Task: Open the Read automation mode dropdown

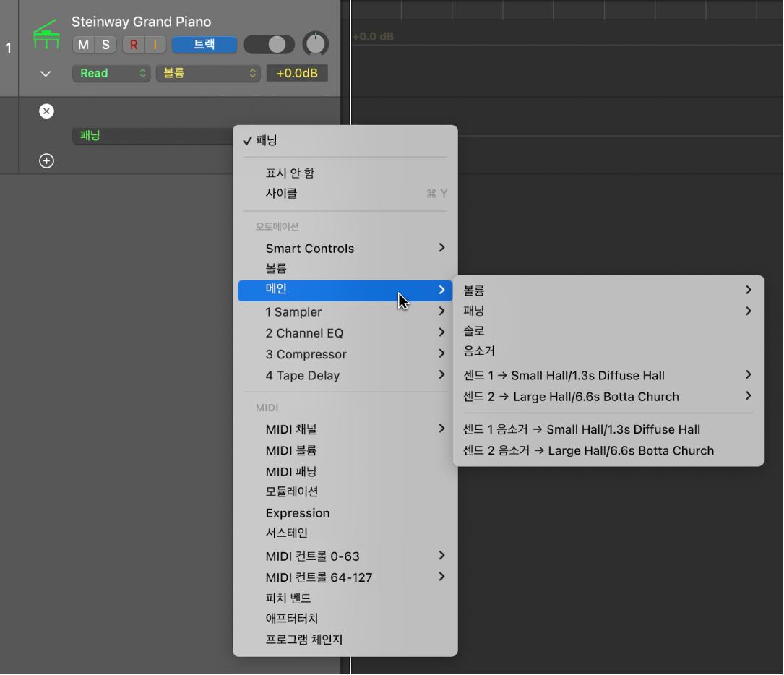Action: point(111,73)
